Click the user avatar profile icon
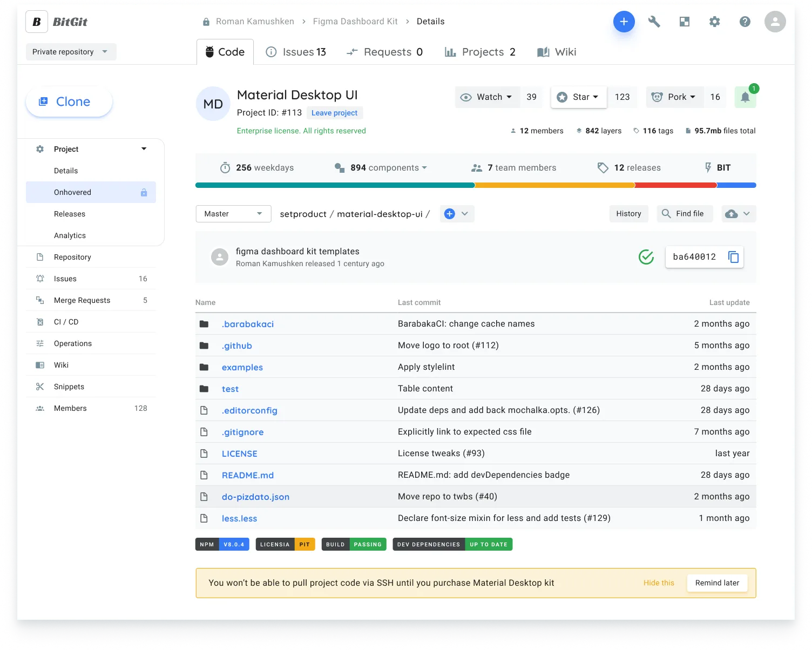 (x=775, y=22)
